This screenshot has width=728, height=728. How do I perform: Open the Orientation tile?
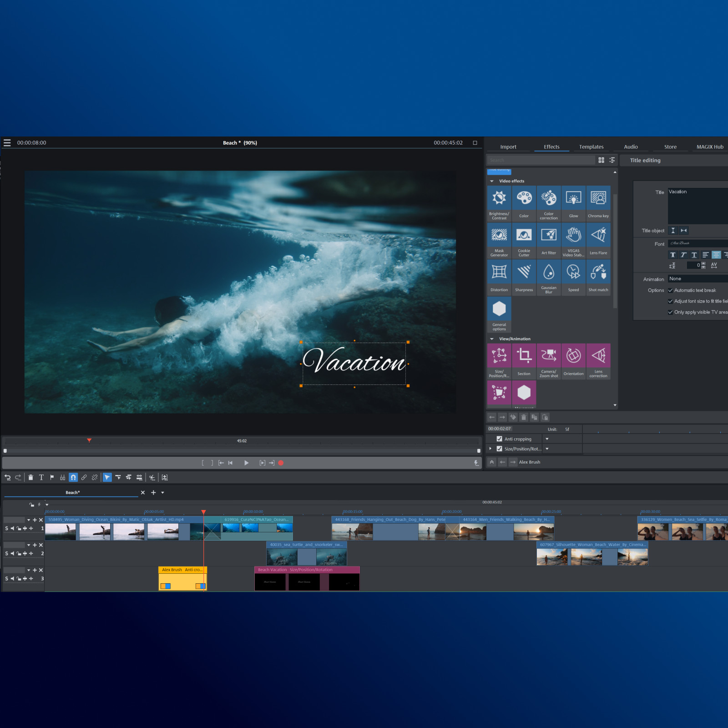(x=573, y=361)
